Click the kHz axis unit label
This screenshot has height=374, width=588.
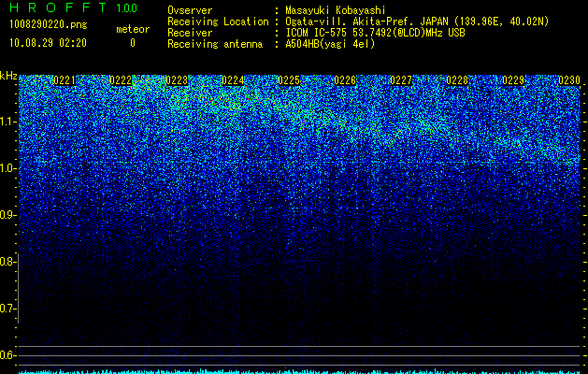(8, 76)
